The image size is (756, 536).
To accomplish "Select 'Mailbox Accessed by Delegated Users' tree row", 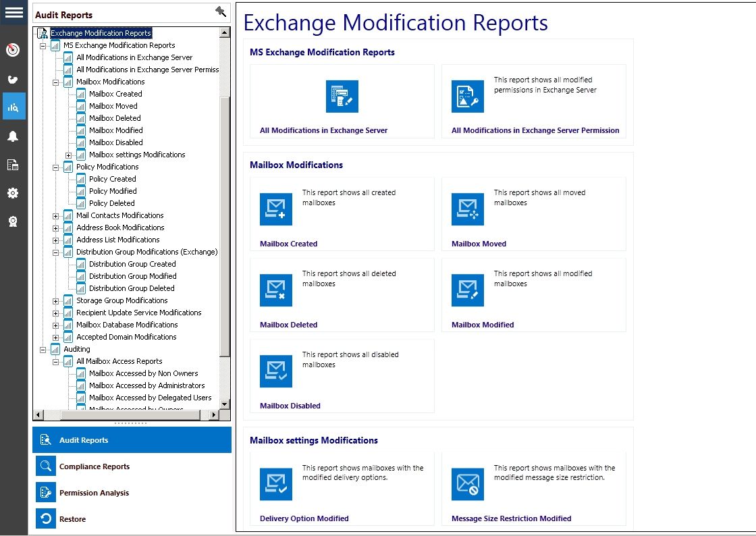I will click(x=150, y=398).
